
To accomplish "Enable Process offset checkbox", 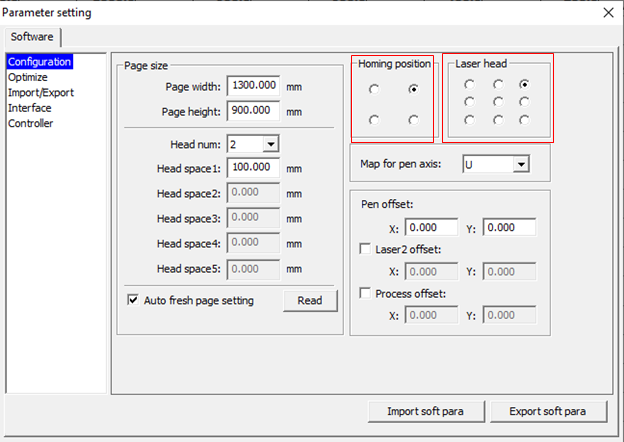I will click(x=365, y=293).
